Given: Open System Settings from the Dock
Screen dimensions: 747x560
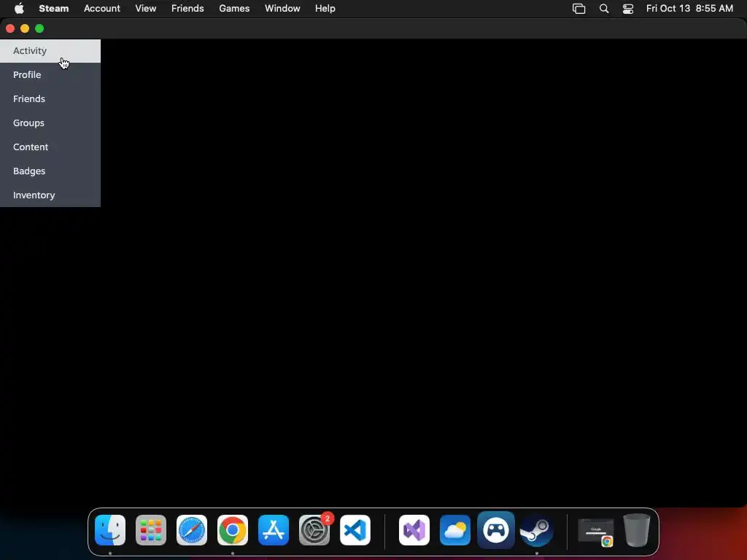Looking at the screenshot, I should click(x=314, y=530).
